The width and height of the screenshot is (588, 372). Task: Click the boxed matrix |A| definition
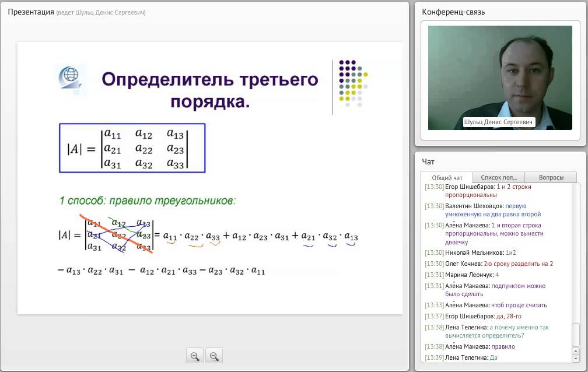tap(132, 148)
